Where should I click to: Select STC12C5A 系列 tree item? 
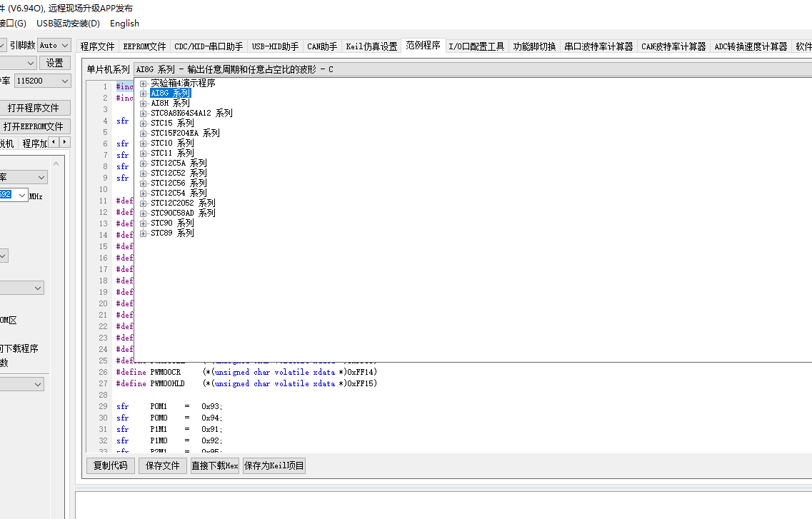tap(179, 163)
